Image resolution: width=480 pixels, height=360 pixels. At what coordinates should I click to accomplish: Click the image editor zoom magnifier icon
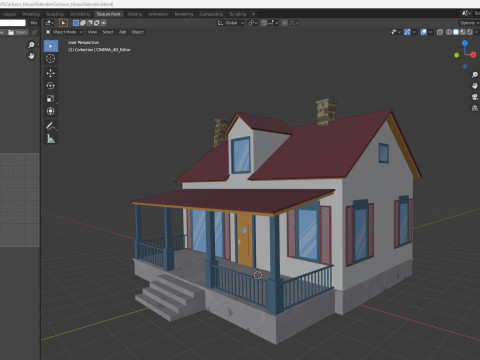(31, 45)
